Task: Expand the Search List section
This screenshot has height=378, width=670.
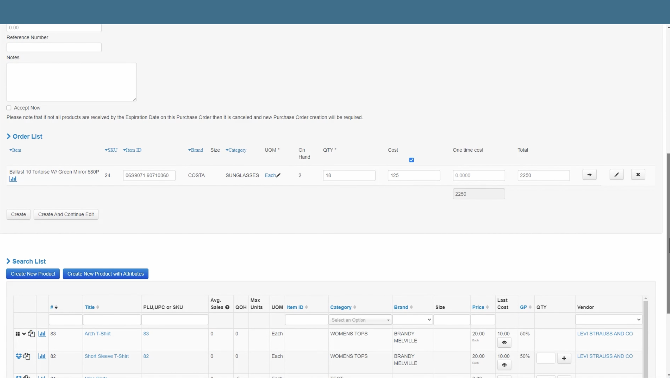Action: click(26, 261)
